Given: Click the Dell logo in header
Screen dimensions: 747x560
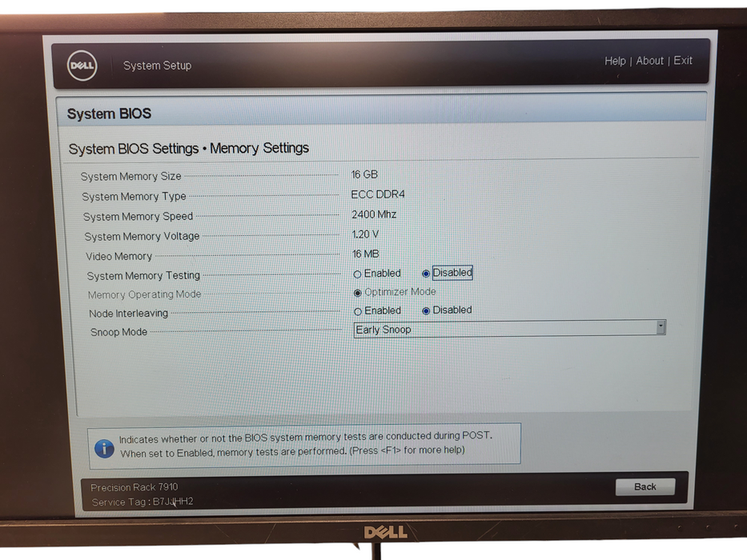Looking at the screenshot, I should point(82,66).
